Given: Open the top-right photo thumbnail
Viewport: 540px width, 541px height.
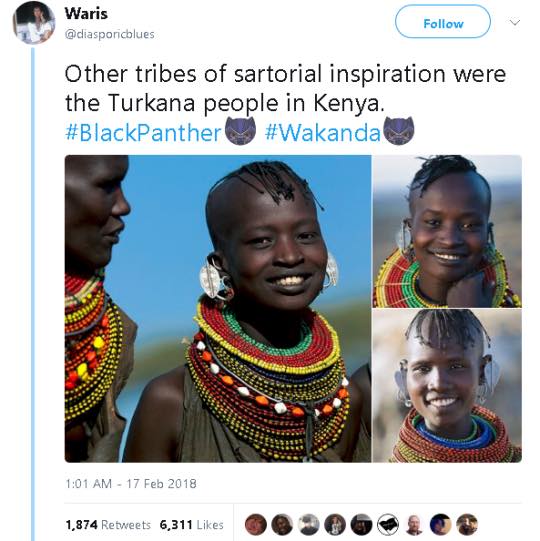Looking at the screenshot, I should pos(447,231).
